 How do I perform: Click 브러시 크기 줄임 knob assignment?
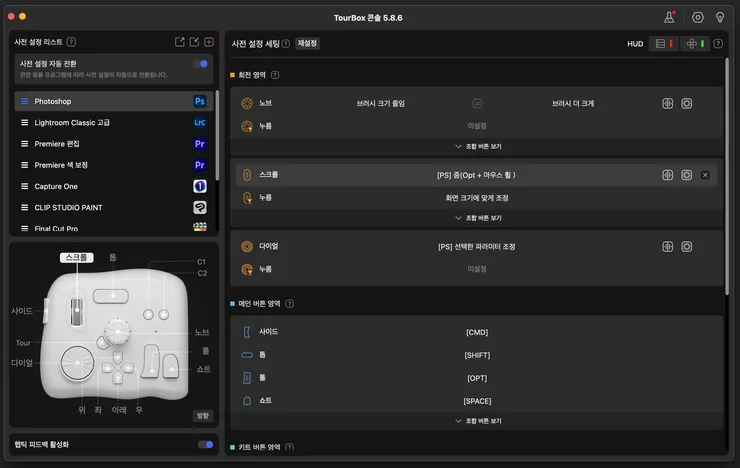click(x=380, y=103)
